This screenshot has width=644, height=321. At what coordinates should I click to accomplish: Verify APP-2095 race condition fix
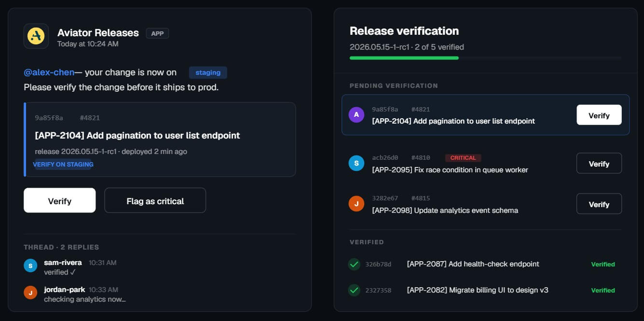[599, 163]
